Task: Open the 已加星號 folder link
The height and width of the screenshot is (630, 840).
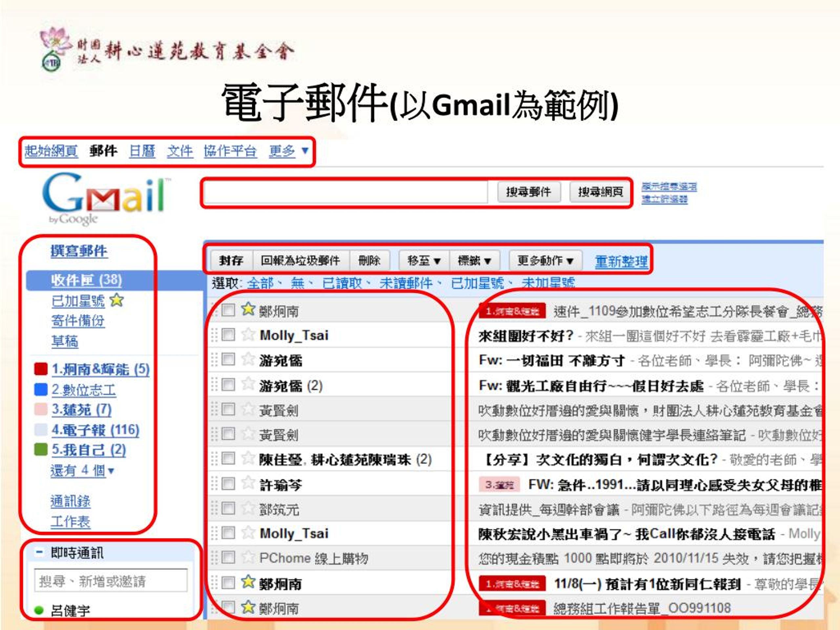Action: point(78,301)
